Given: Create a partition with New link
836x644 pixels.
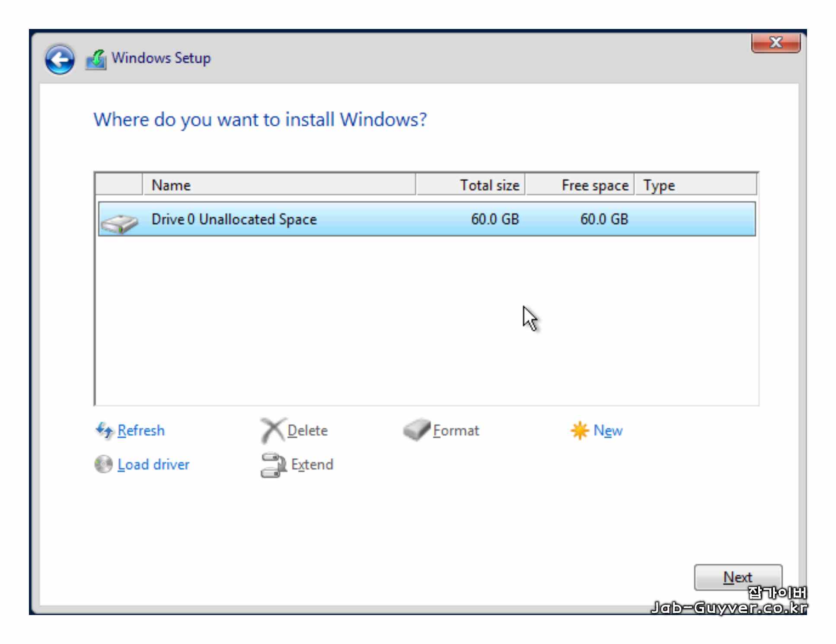Looking at the screenshot, I should (608, 430).
